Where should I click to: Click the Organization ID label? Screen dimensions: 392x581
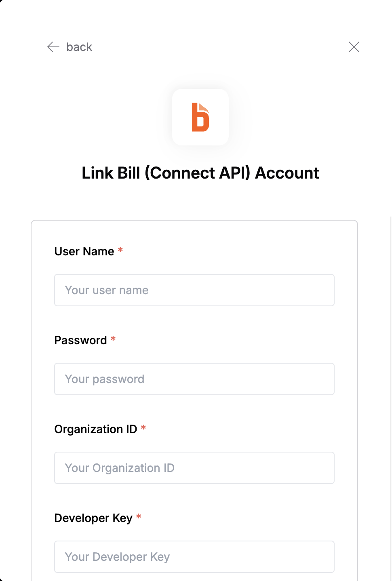96,429
